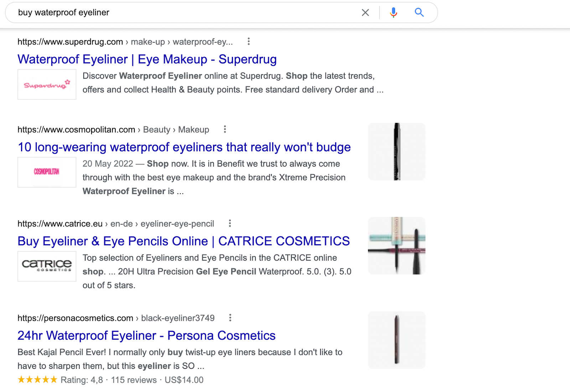Clear the search box with the X icon
The image size is (570, 392).
coord(365,13)
